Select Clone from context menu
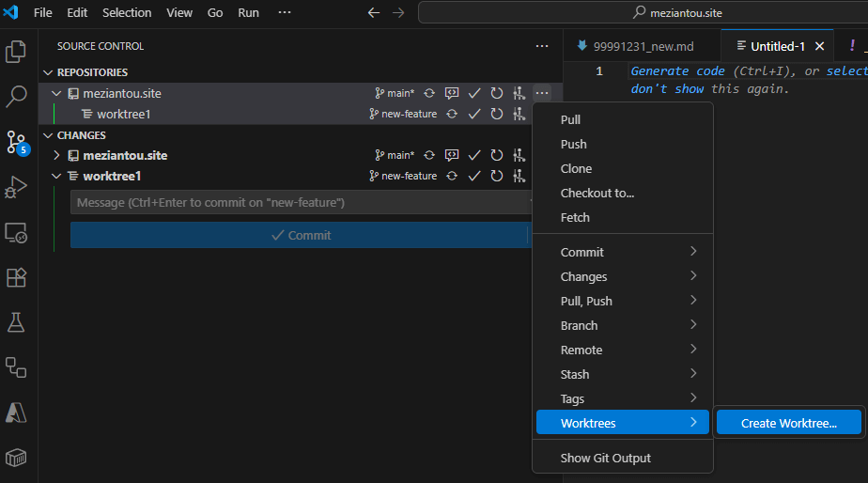The width and height of the screenshot is (868, 483). coord(623,168)
